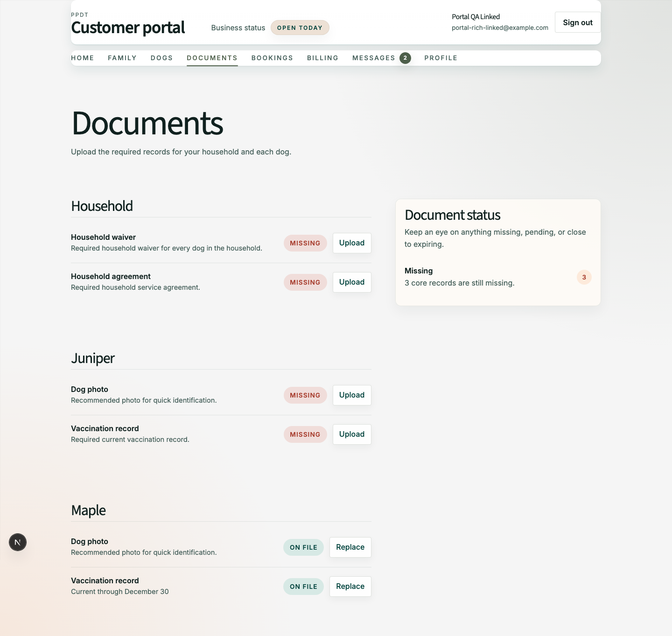
Task: Select the Documents tab
Action: pyautogui.click(x=212, y=58)
